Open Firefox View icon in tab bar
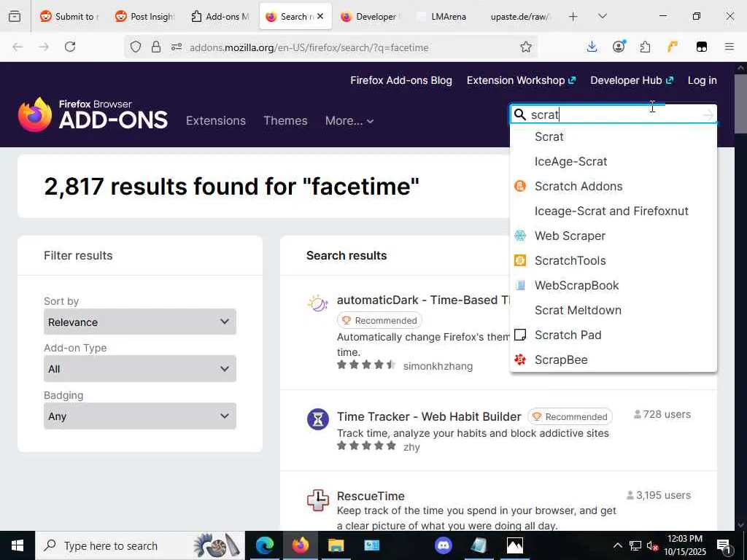 tap(15, 17)
